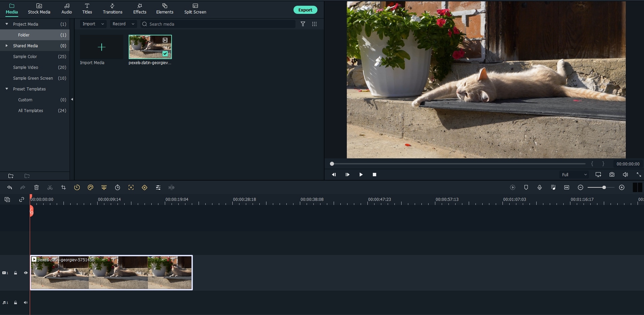Select the Crop tool
This screenshot has height=315, width=644.
coord(63,187)
